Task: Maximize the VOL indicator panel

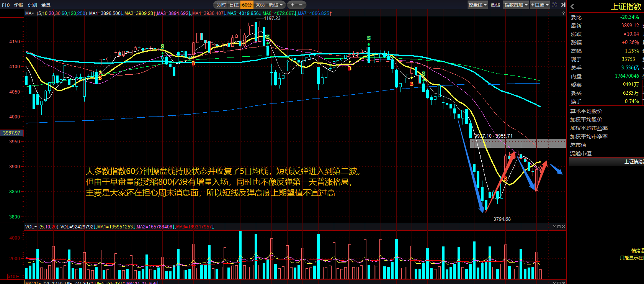Action: pos(559,227)
